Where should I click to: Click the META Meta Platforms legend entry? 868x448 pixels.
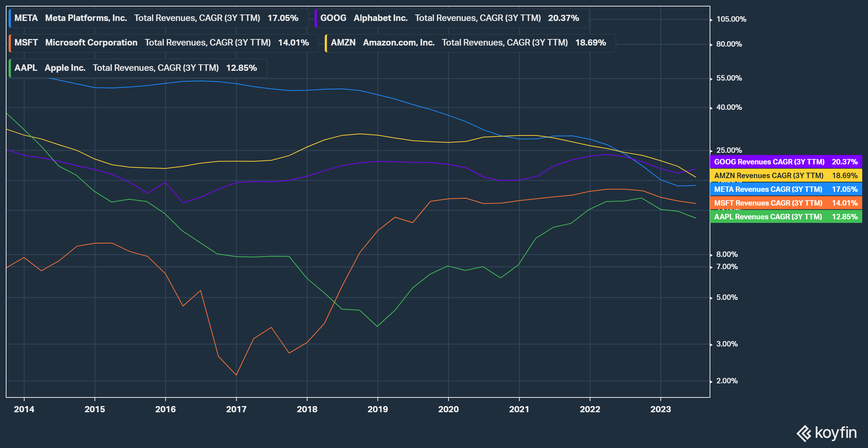click(158, 18)
